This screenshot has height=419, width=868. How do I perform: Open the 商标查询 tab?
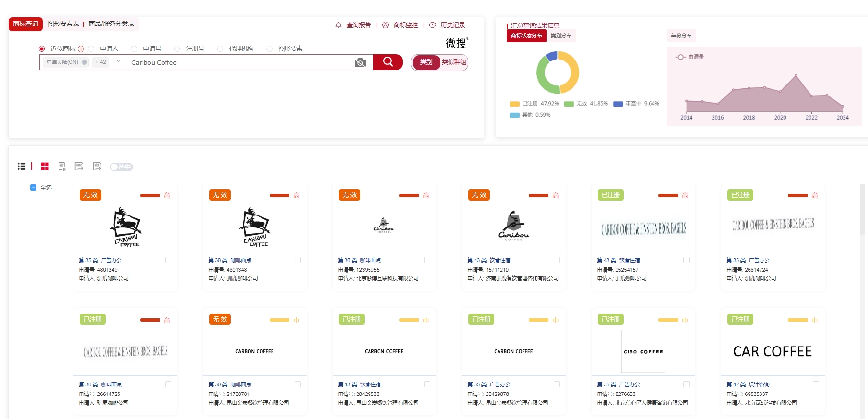pyautogui.click(x=25, y=24)
